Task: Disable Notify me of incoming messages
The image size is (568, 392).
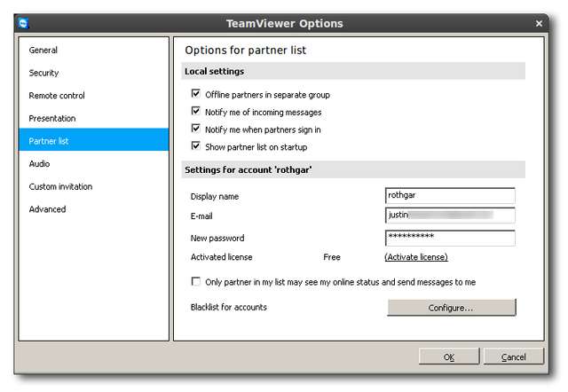Action: (196, 112)
